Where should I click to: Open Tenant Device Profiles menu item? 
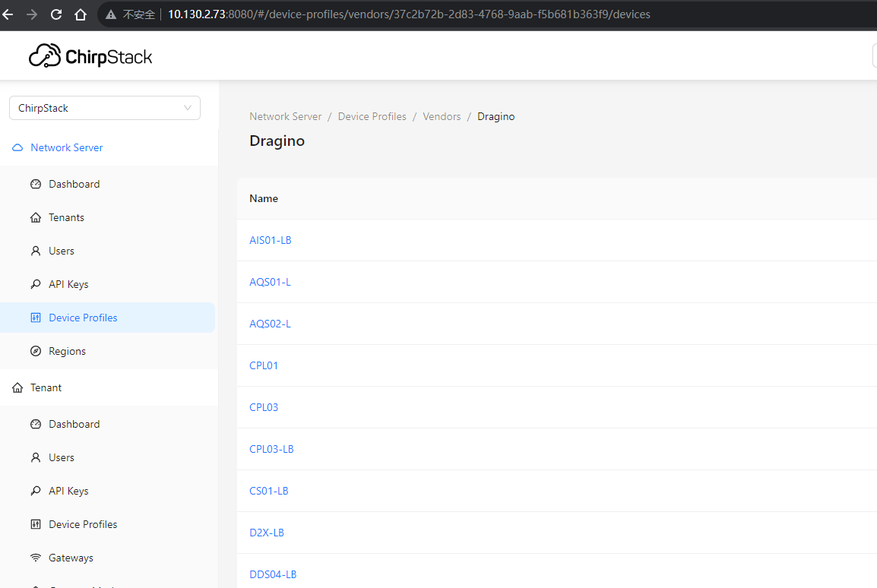pyautogui.click(x=107, y=524)
